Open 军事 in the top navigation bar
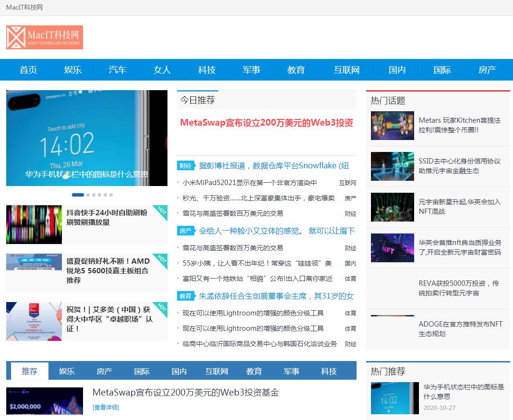The image size is (513, 420). [251, 70]
